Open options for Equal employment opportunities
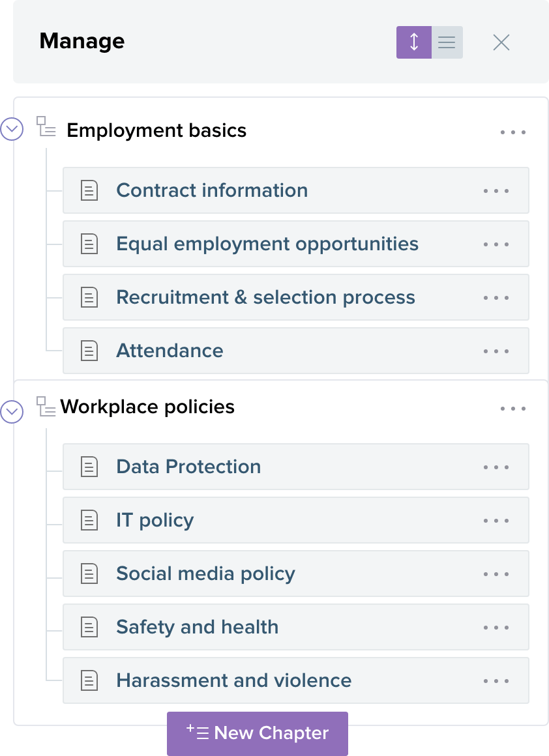This screenshot has width=549, height=756. (x=496, y=244)
